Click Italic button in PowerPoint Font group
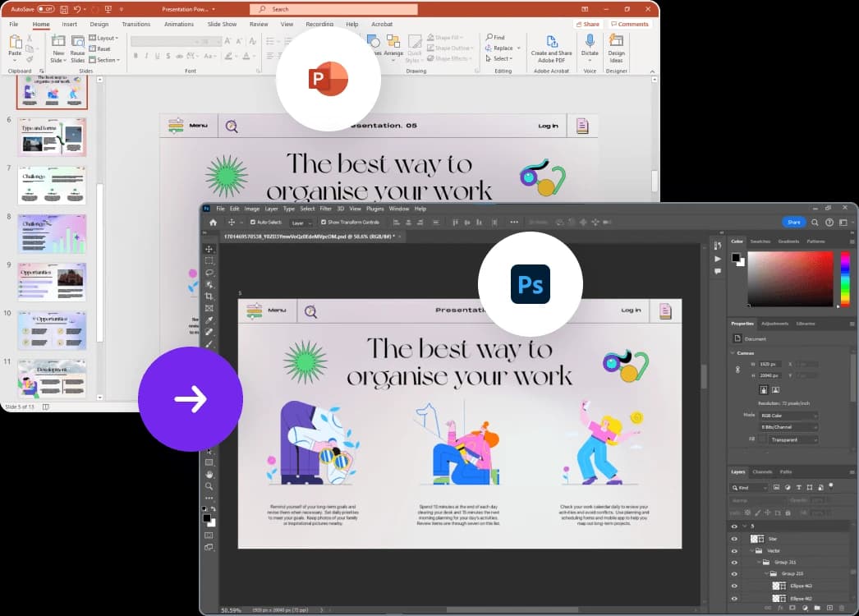The height and width of the screenshot is (616, 859). [x=146, y=56]
